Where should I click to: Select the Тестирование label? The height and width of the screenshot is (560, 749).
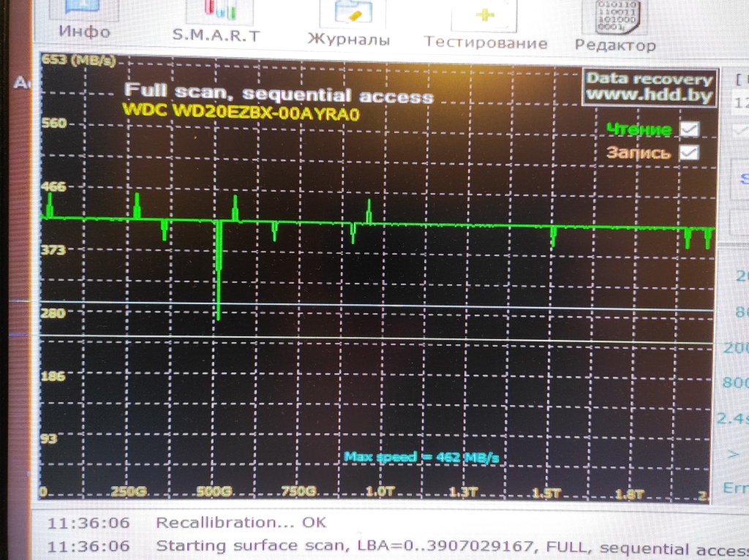[x=486, y=42]
